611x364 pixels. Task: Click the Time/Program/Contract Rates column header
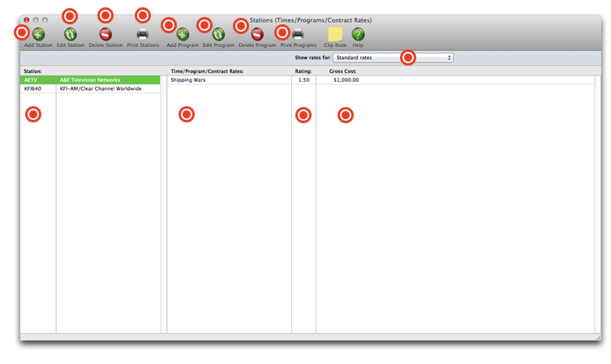[207, 71]
